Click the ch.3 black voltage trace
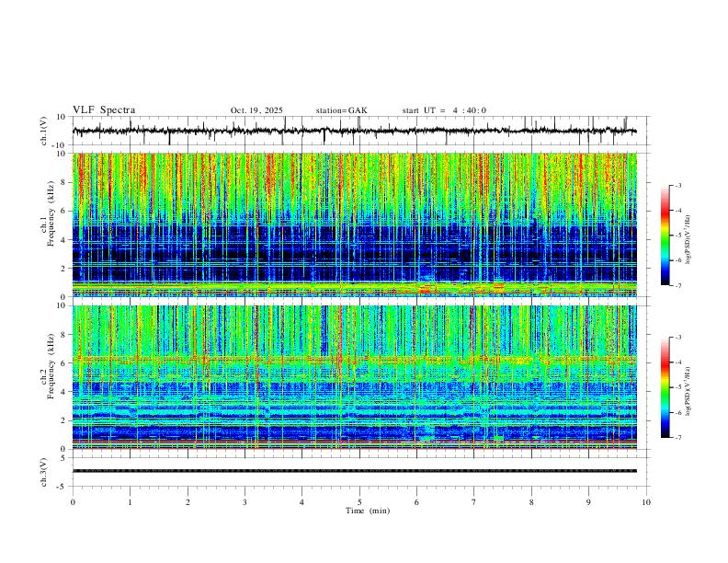This screenshot has height=563, width=728. pos(355,471)
